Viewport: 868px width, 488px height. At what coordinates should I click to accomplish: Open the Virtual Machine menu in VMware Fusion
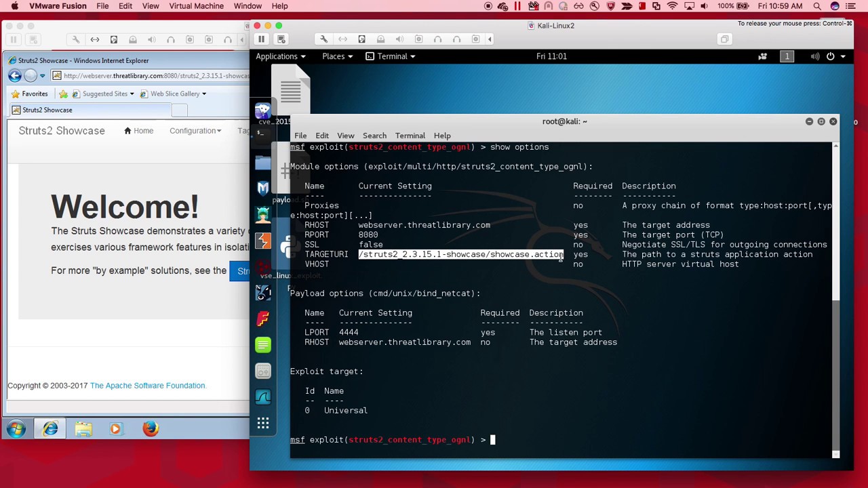[x=196, y=6]
